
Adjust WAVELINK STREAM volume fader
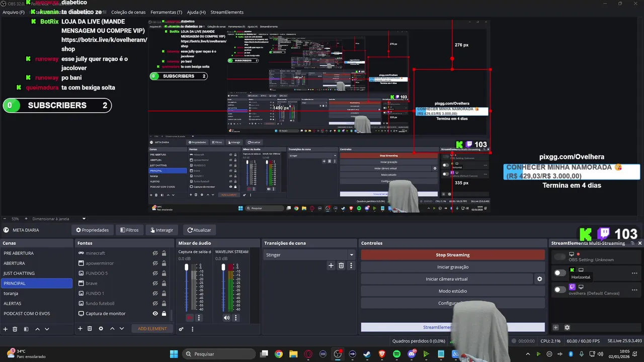223,267
